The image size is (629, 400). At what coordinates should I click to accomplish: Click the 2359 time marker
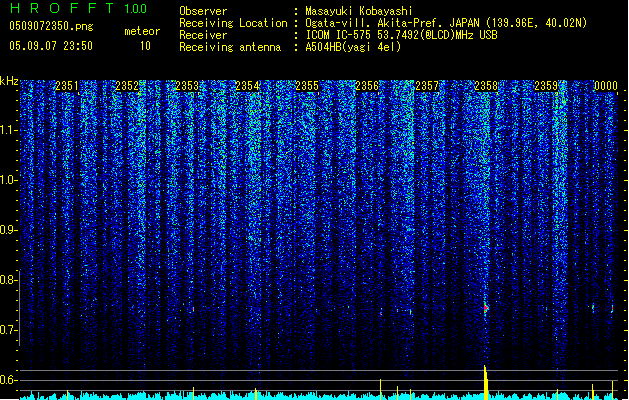point(546,86)
